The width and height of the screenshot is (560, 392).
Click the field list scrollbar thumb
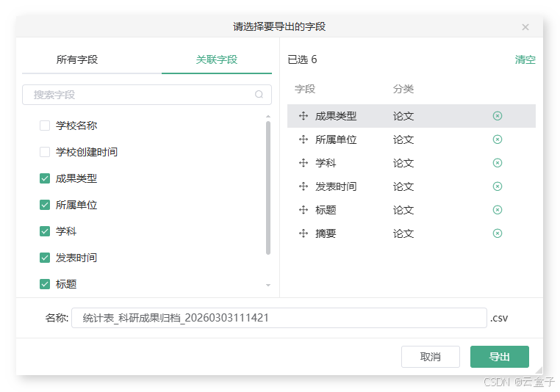click(x=268, y=188)
